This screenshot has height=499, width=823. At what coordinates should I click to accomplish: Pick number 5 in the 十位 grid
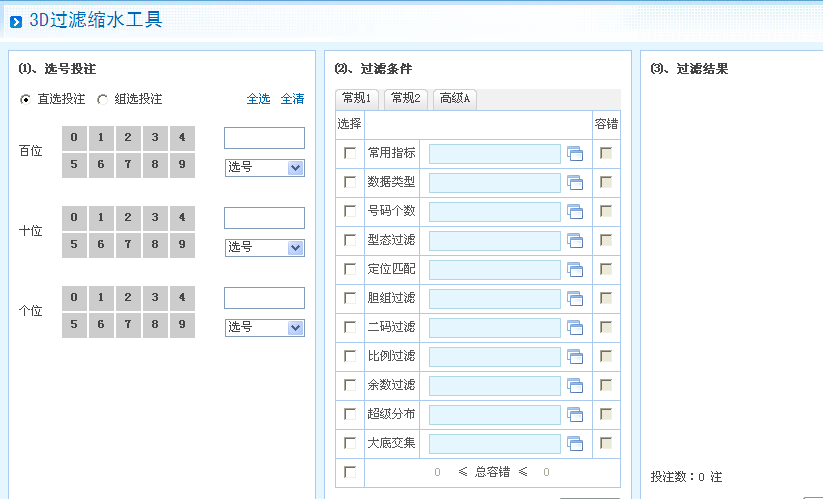click(74, 245)
